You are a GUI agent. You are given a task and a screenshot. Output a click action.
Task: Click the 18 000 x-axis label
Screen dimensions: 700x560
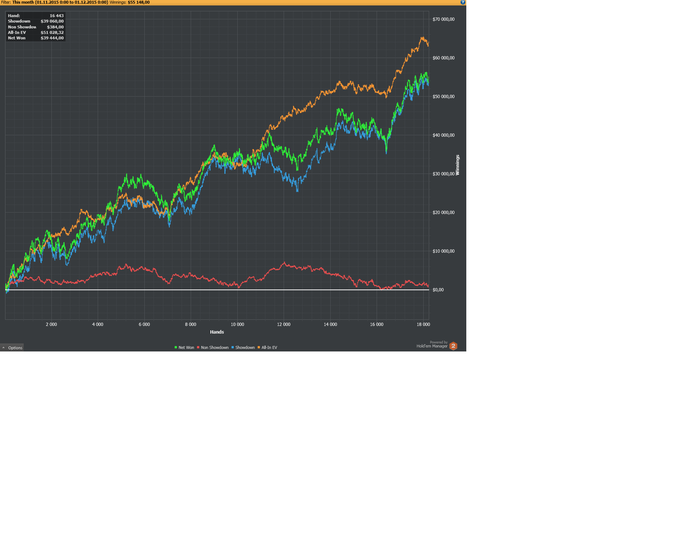[423, 324]
